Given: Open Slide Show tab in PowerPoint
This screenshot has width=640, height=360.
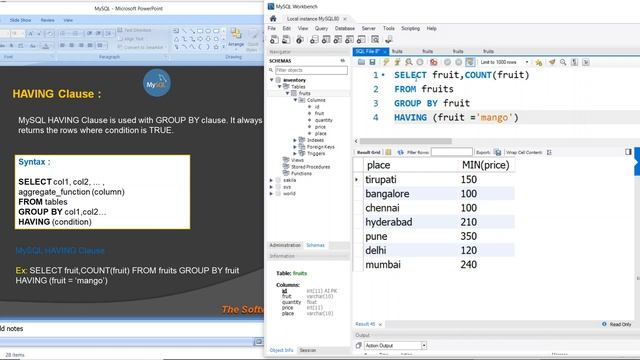Looking at the screenshot, I should 20,20.
